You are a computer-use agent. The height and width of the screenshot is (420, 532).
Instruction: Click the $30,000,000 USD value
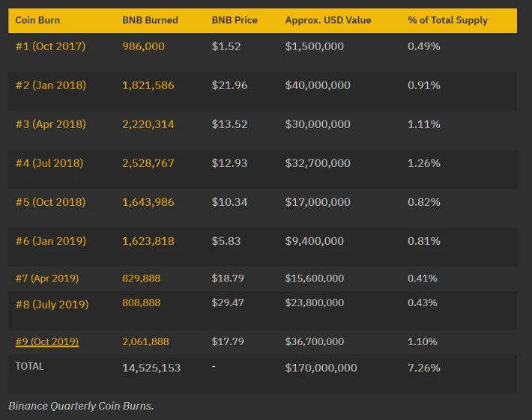pos(318,124)
